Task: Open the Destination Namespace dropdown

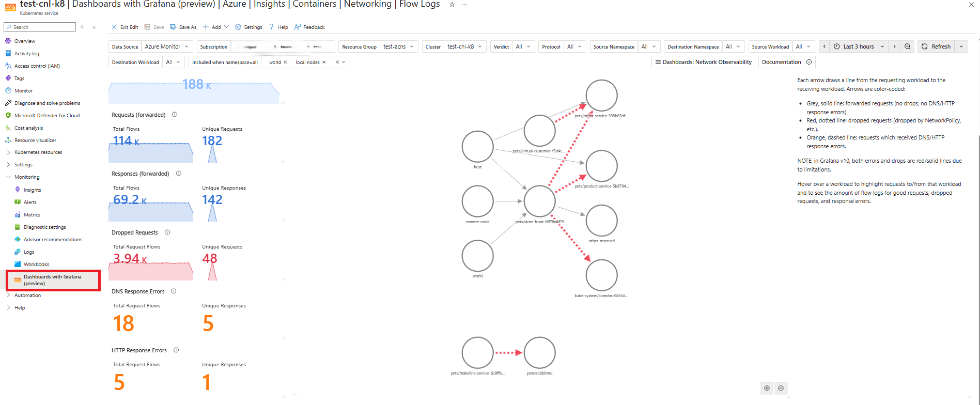Action: click(734, 46)
